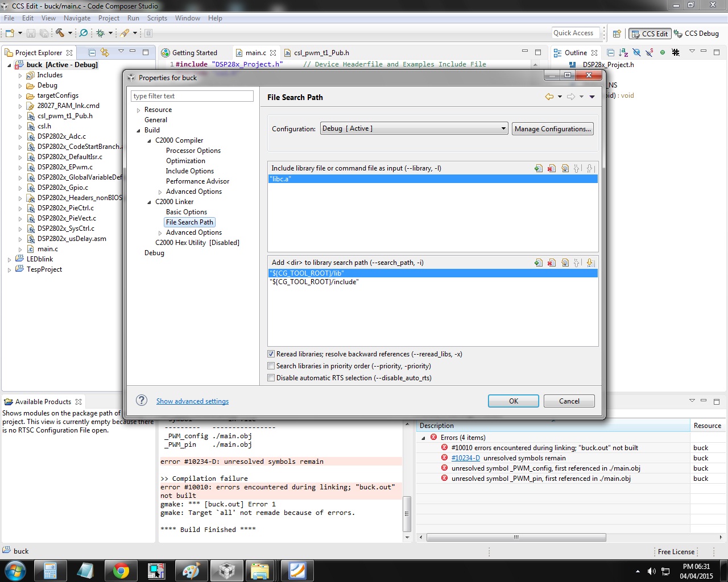Open the File menu
This screenshot has width=728, height=582.
click(9, 18)
